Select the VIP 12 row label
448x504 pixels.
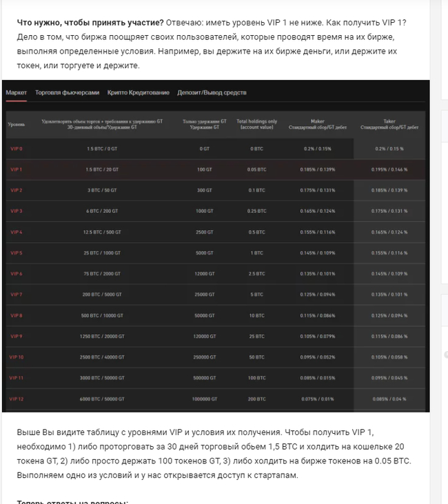click(17, 399)
